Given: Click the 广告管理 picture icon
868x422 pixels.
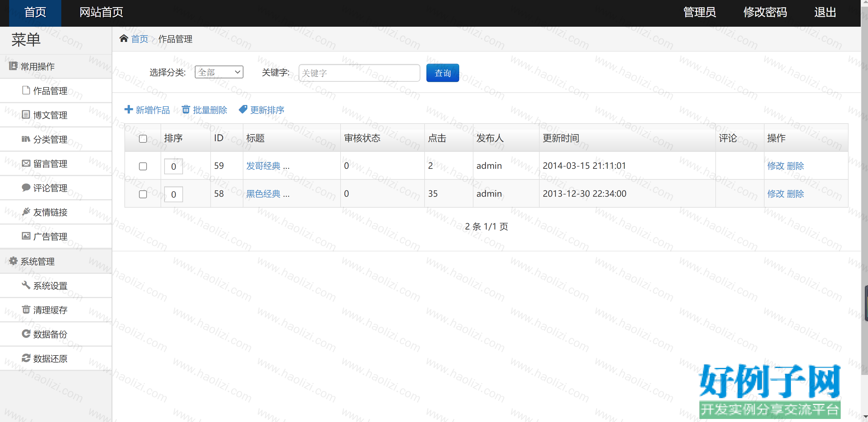Looking at the screenshot, I should (x=26, y=236).
